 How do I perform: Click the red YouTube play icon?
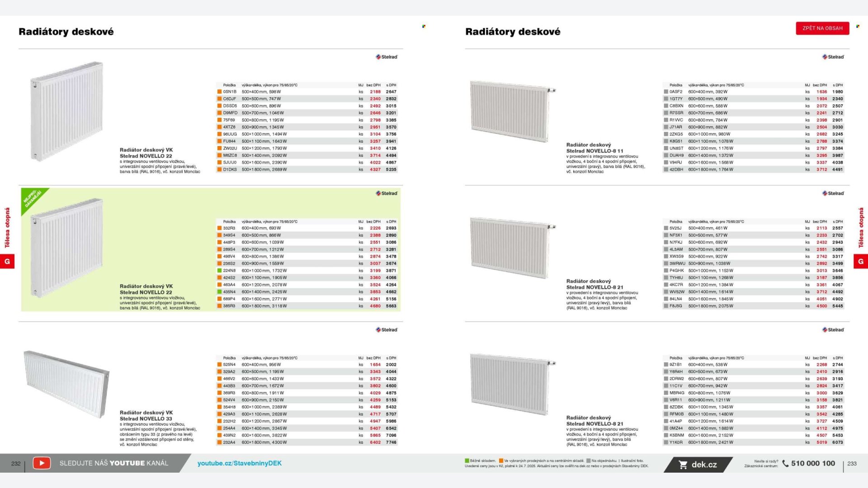tap(42, 463)
